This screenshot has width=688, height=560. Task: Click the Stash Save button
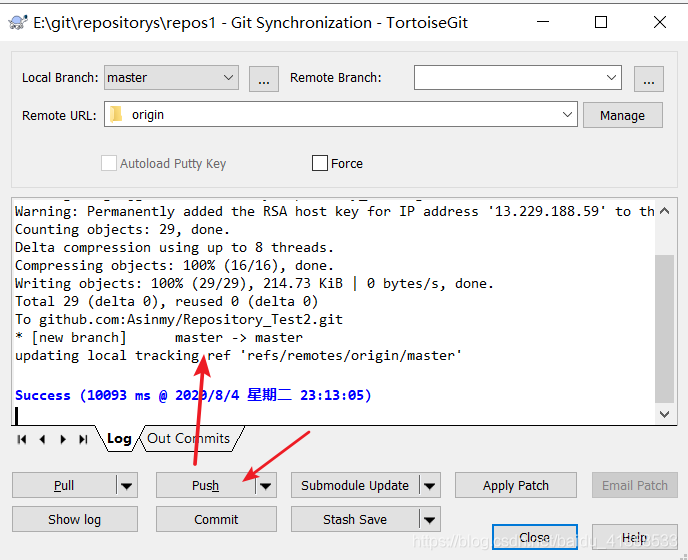tap(355, 520)
